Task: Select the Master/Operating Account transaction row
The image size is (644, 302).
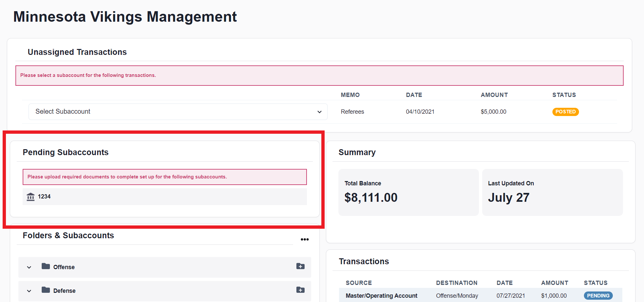Action: 381,296
